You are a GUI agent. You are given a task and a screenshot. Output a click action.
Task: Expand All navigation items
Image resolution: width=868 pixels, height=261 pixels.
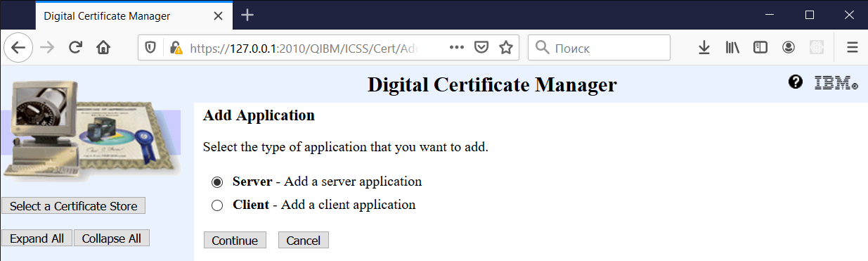coord(37,238)
